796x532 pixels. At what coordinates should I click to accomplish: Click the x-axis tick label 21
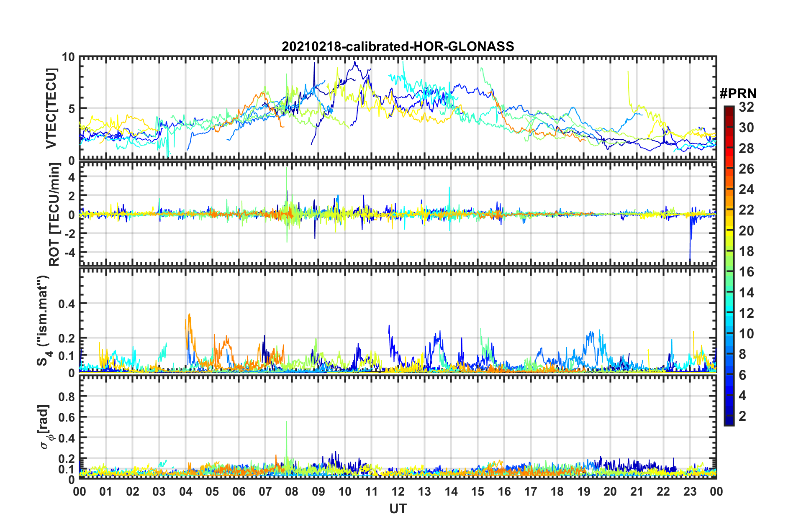[637, 491]
